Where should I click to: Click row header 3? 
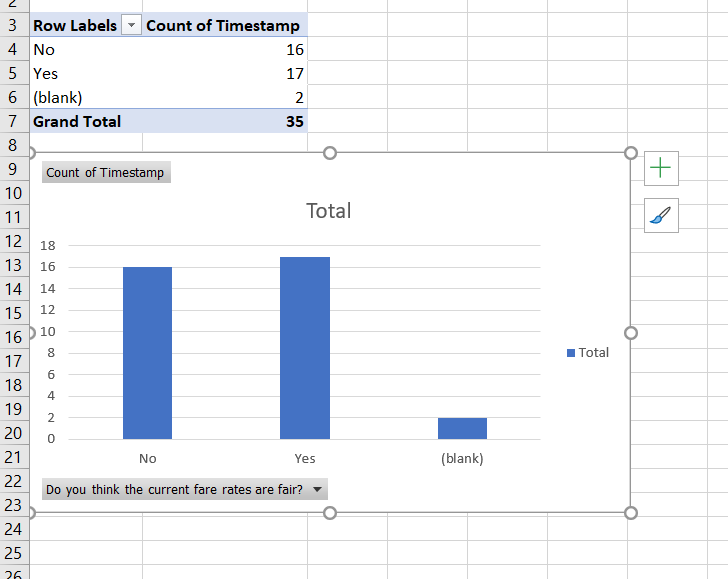point(13,26)
